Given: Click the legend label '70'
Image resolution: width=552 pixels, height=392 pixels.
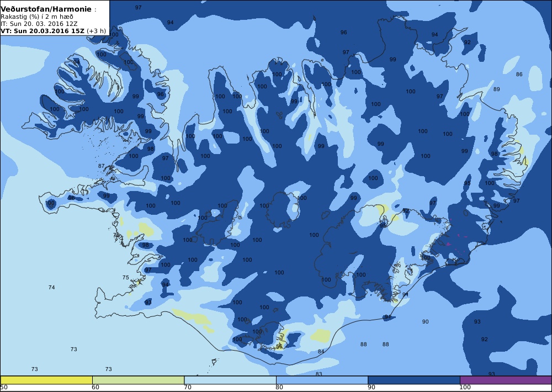Looking at the screenshot, I should coord(188,388).
